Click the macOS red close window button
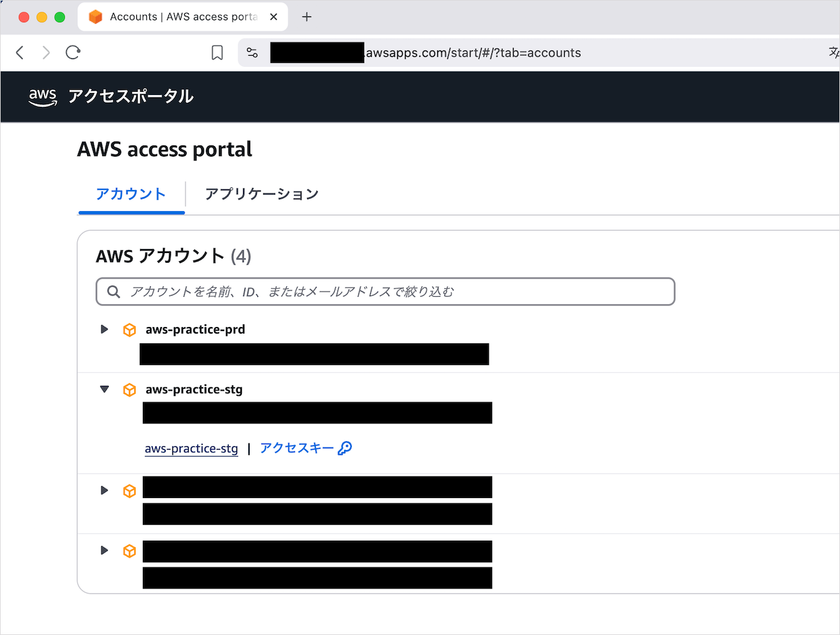The image size is (840, 635). coord(24,17)
